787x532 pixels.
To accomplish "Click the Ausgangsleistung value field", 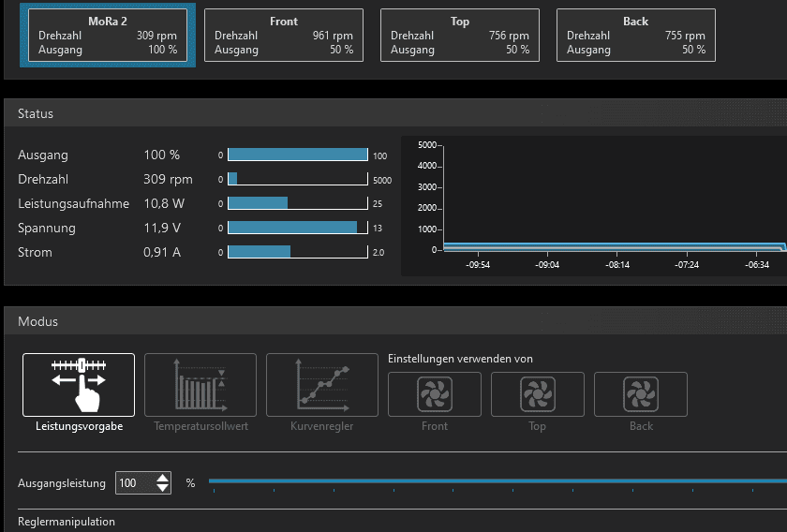I will coord(136,482).
